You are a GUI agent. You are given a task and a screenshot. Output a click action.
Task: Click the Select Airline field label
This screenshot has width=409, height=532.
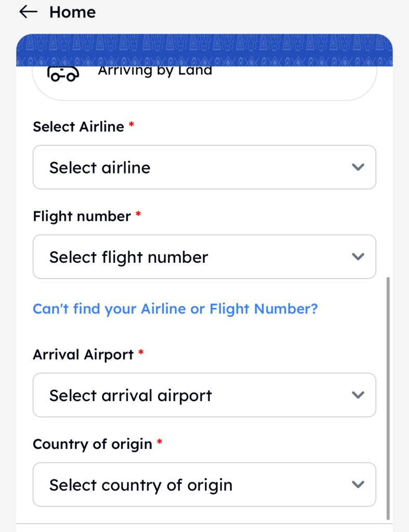[x=78, y=127]
